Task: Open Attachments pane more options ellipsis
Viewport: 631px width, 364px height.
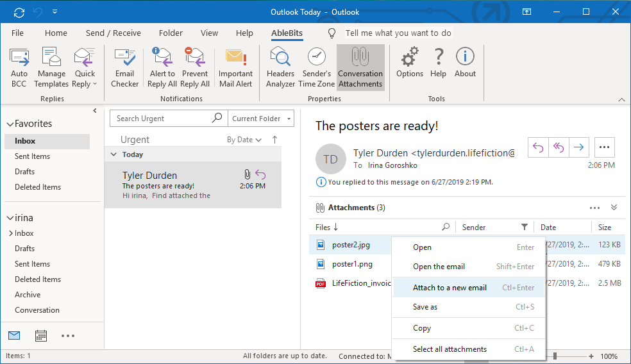Action: [x=594, y=208]
